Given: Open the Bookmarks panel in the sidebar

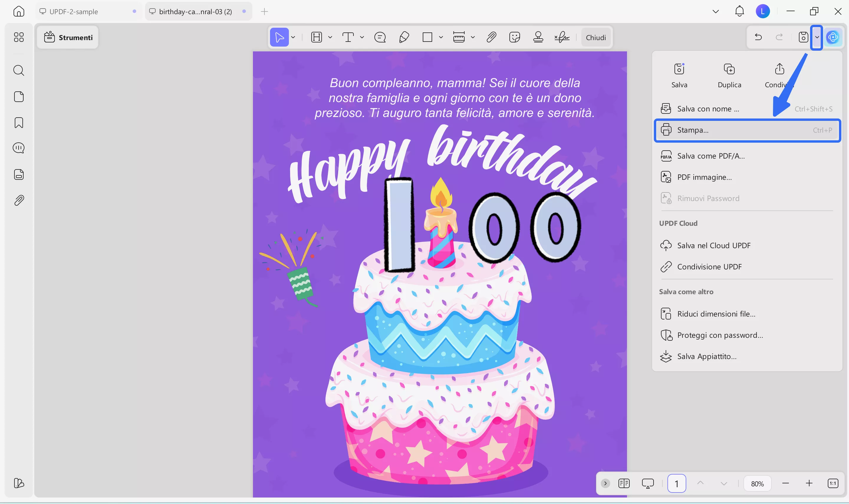Looking at the screenshot, I should pos(19,122).
